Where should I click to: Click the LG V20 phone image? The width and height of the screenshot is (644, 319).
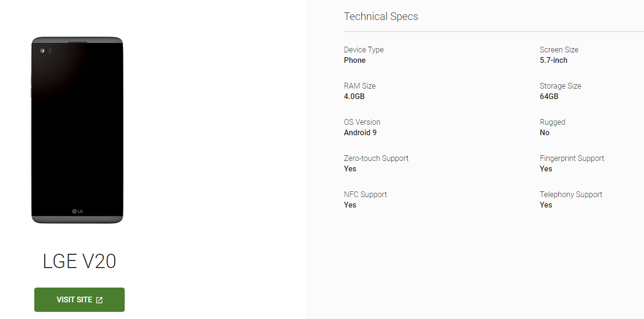77,130
